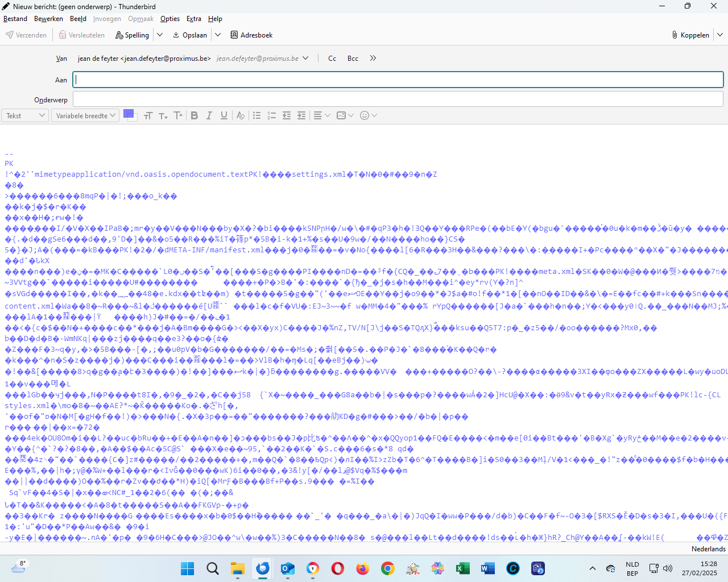Open the weather widget showing 8°
Screen dimensions: 728x582
click(x=18, y=568)
